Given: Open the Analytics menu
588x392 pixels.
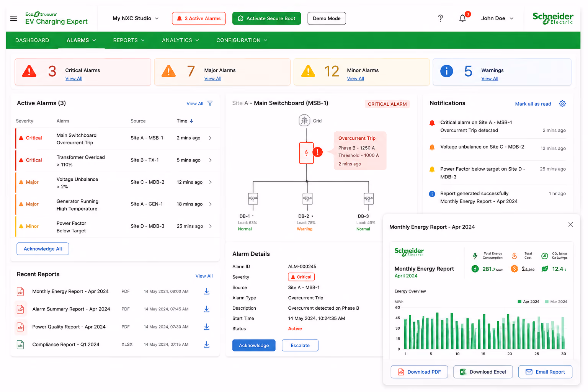Looking at the screenshot, I should pyautogui.click(x=180, y=40).
